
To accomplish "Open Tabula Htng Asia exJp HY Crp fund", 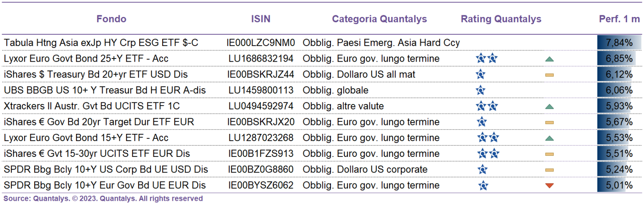I will click(101, 43).
